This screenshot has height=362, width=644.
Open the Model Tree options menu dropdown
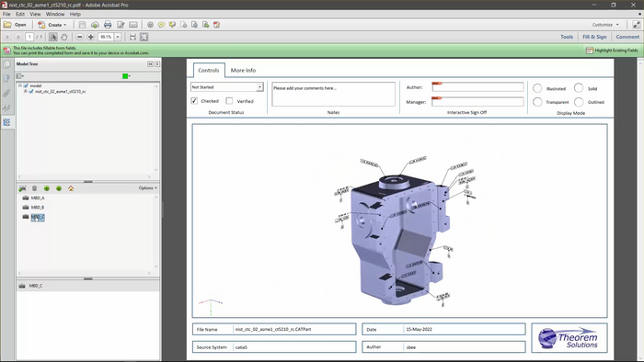click(19, 76)
